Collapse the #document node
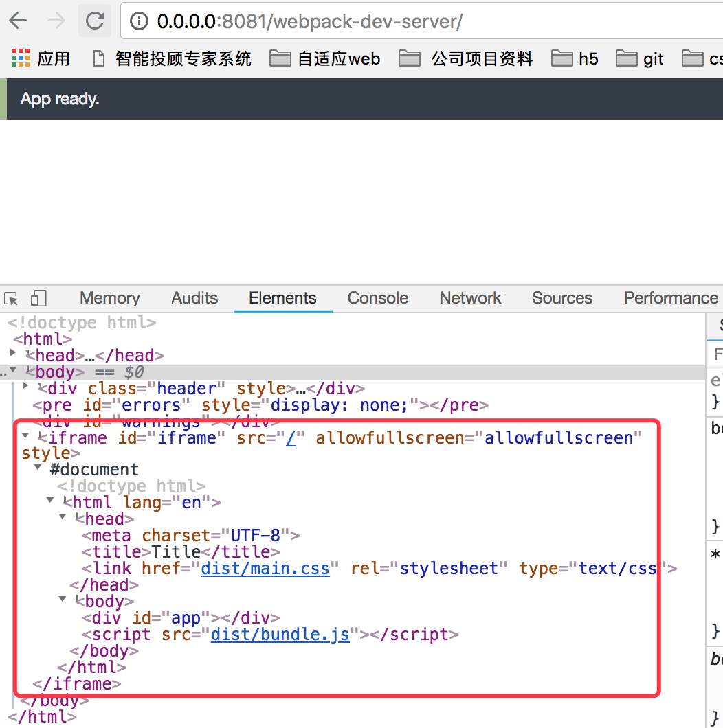 (38, 467)
